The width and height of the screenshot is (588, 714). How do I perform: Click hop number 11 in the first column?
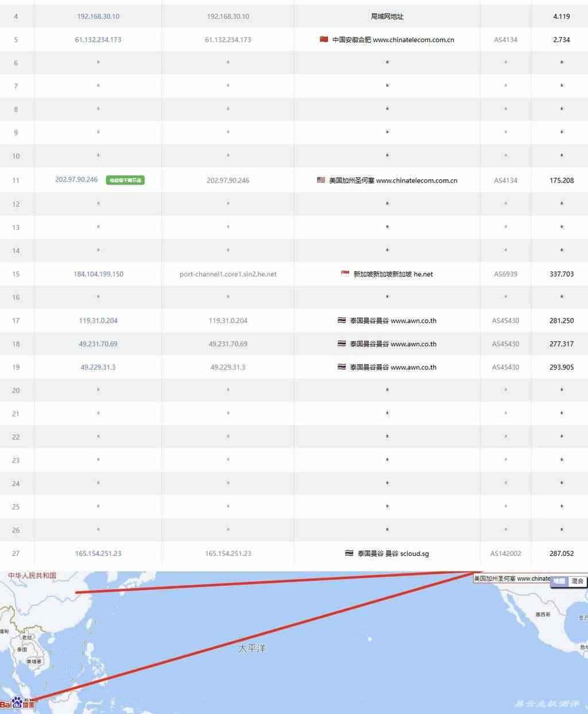(x=16, y=180)
